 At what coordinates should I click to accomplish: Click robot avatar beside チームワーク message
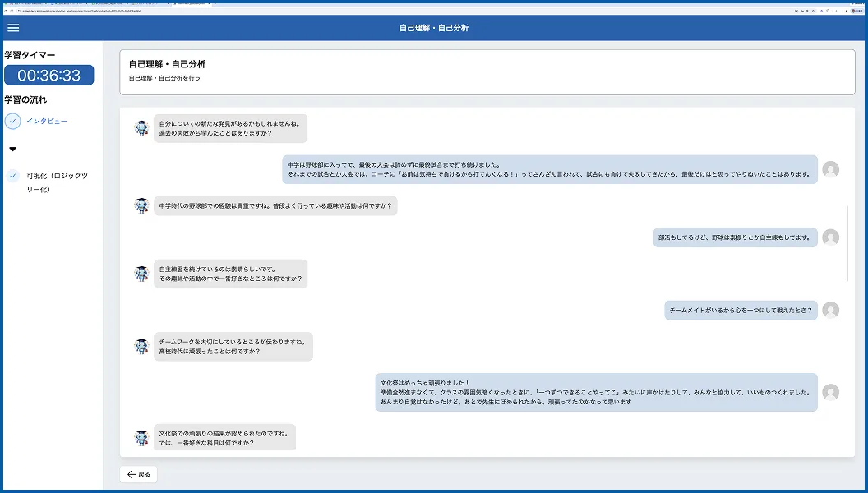[x=141, y=347]
